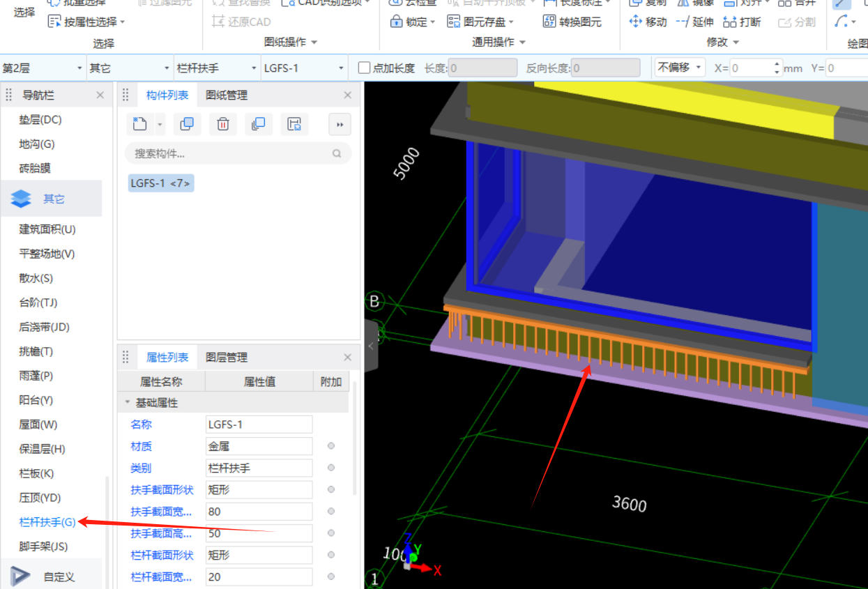Close the 导航栏 panel
868x589 pixels.
[100, 95]
